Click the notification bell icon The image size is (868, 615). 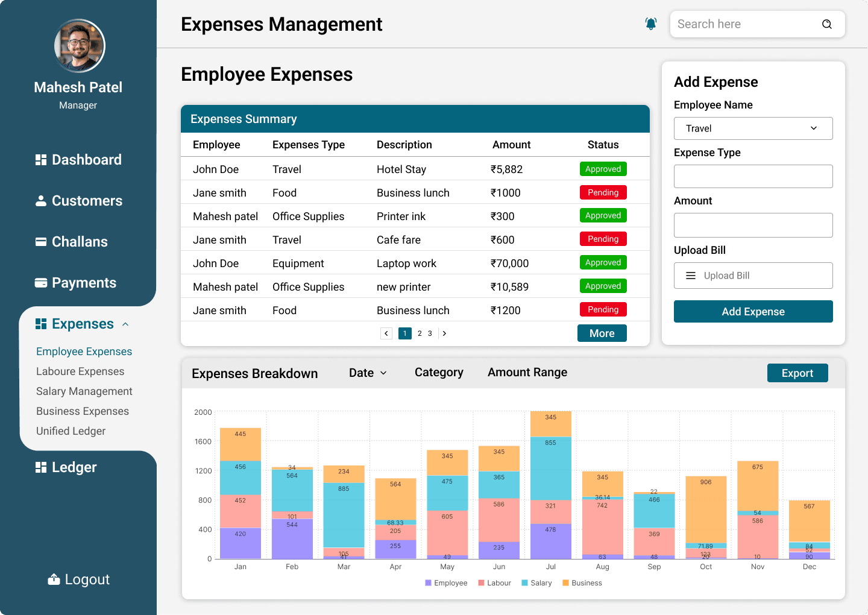(651, 24)
